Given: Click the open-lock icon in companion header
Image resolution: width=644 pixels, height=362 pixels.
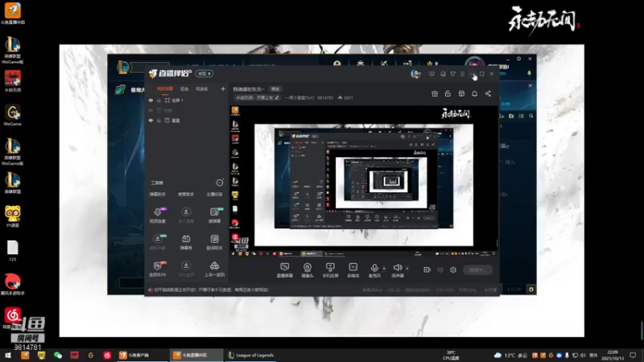Looking at the screenshot, I should pos(448,93).
